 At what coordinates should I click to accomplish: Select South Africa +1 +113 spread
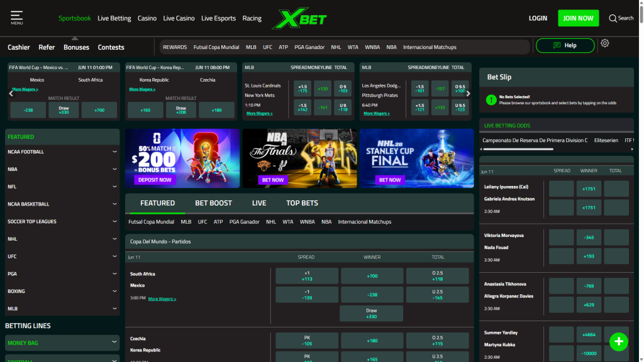(x=307, y=277)
